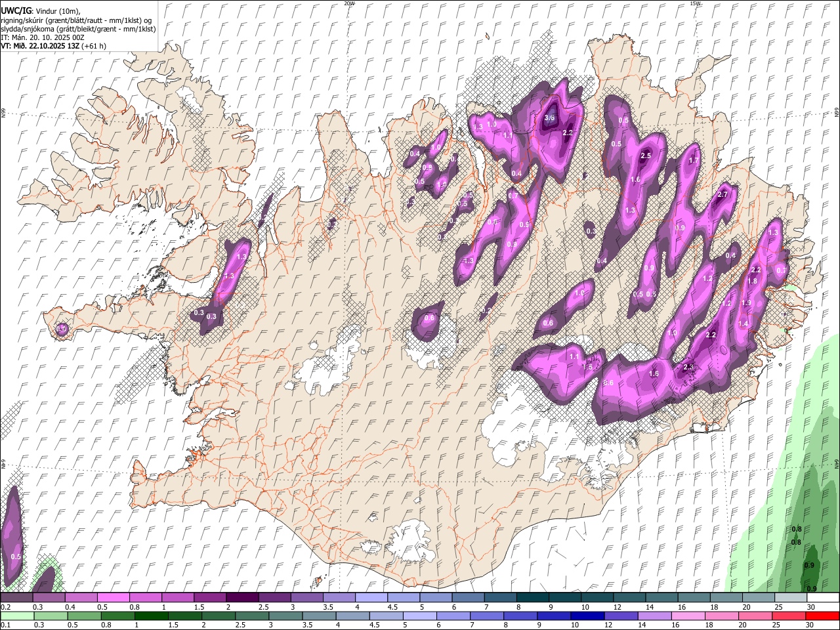This screenshot has width=840, height=630.
Task: Click the 1.9 snowfall value on the map
Action: coord(746,303)
